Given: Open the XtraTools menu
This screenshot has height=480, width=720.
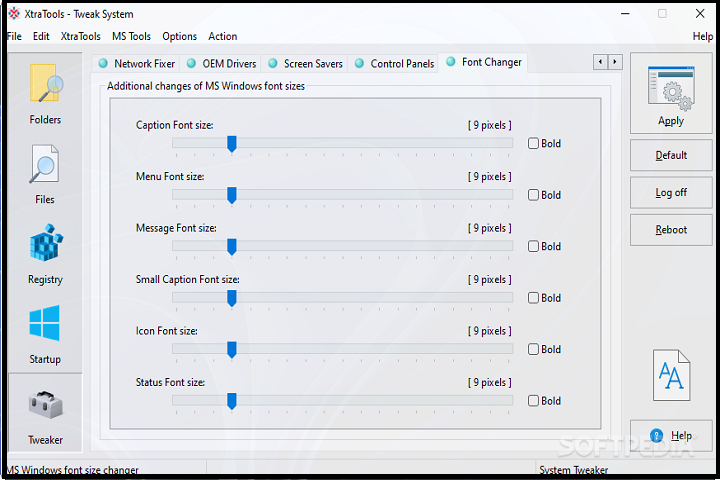Looking at the screenshot, I should (x=80, y=36).
